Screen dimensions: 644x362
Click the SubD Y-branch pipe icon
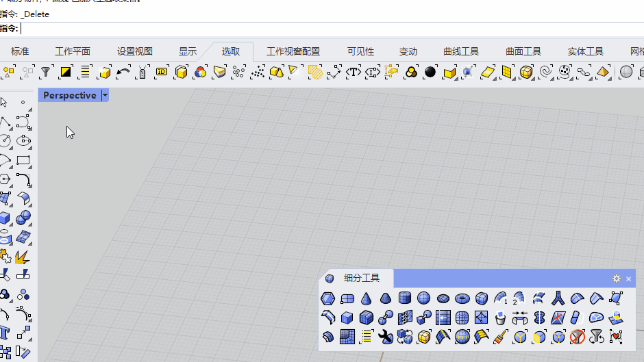[x=558, y=298]
